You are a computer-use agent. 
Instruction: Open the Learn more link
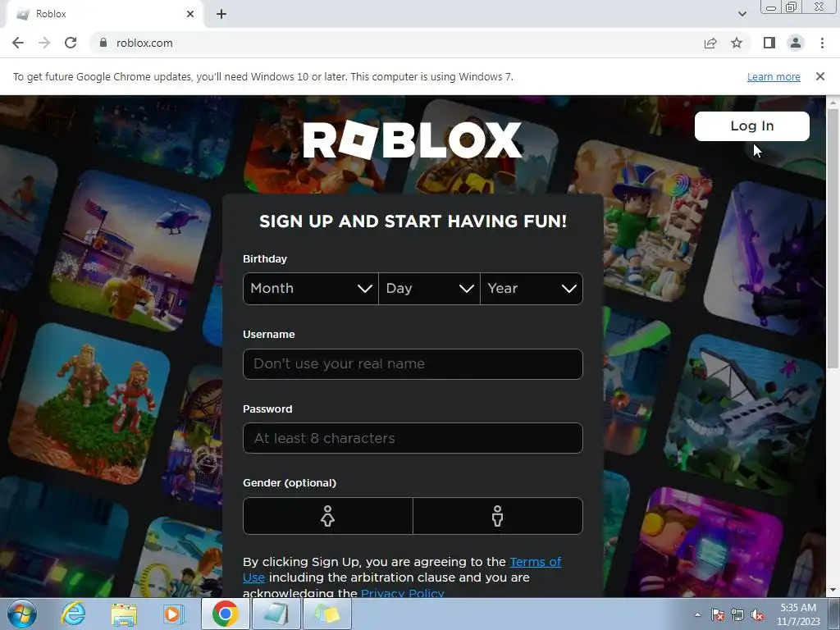[774, 76]
